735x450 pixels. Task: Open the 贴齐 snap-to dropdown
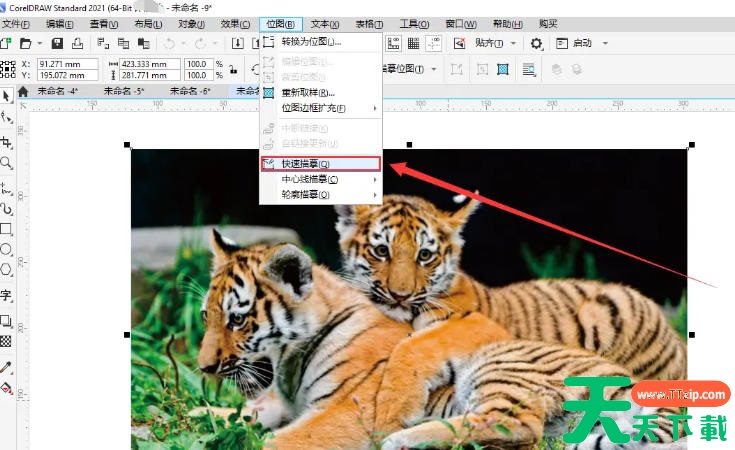click(x=513, y=43)
